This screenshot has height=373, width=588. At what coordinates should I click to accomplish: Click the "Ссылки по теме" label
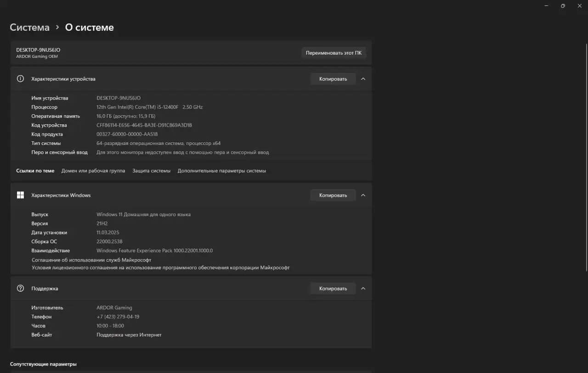tap(35, 171)
